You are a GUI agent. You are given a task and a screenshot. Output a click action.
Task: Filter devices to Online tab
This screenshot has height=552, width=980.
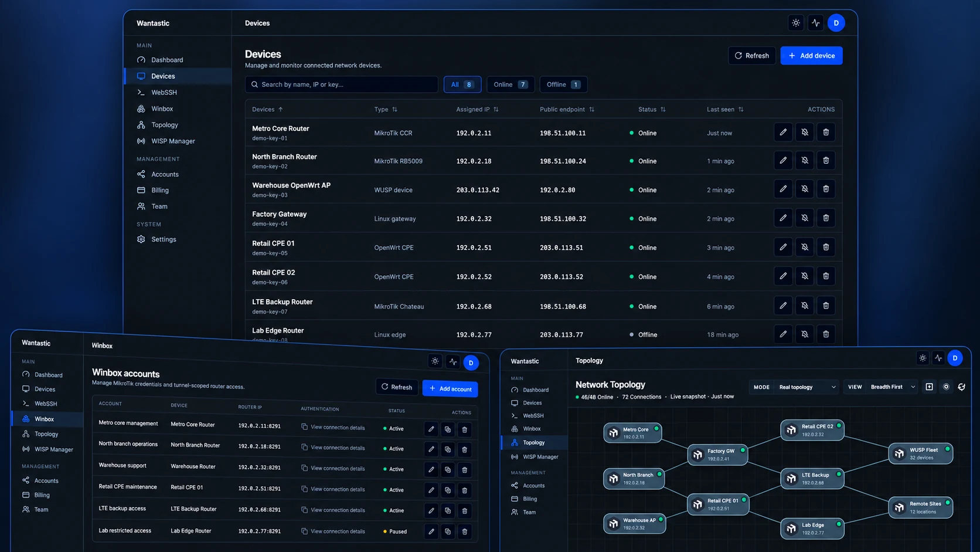coord(511,84)
